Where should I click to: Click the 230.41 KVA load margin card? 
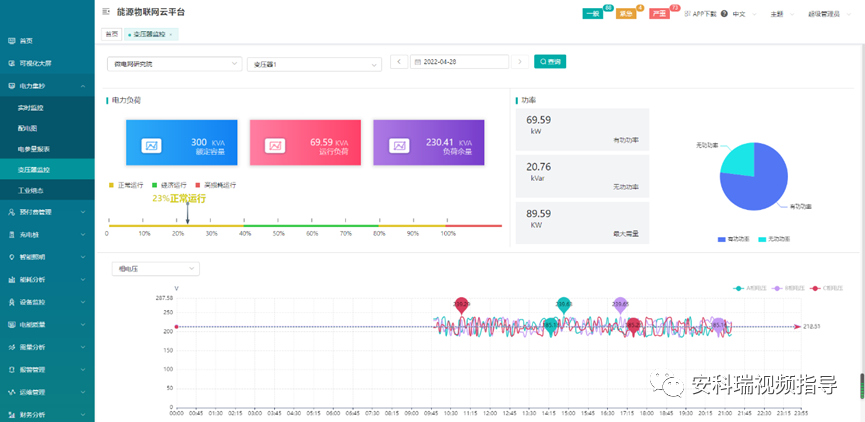(x=429, y=143)
